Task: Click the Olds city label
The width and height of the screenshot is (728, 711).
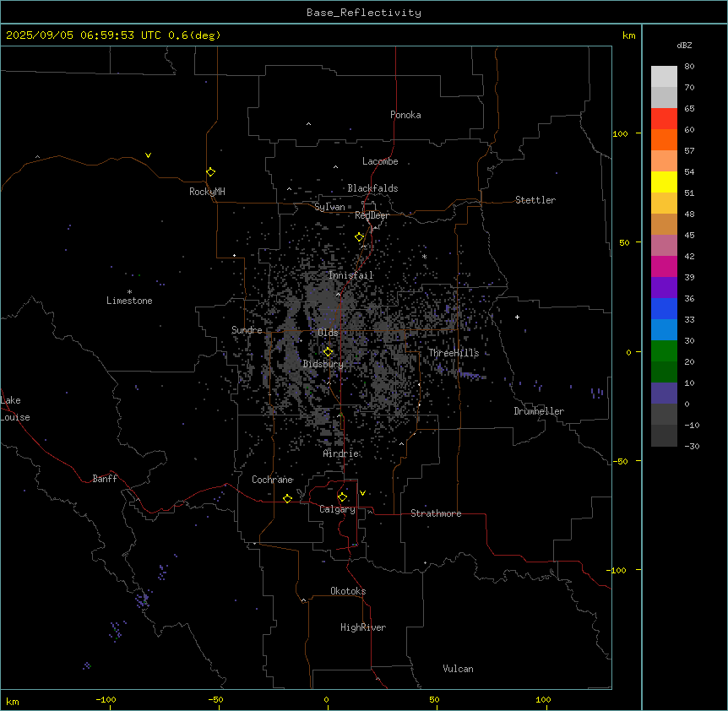Action: point(328,334)
